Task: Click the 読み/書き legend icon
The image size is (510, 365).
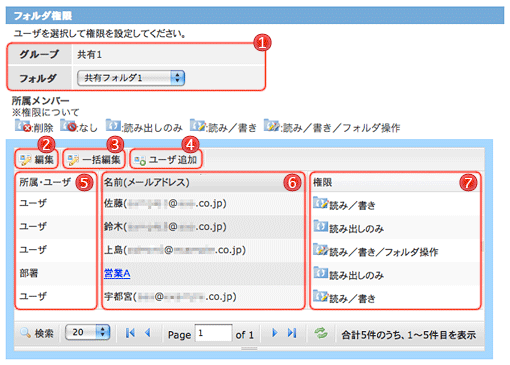Action: (198, 125)
